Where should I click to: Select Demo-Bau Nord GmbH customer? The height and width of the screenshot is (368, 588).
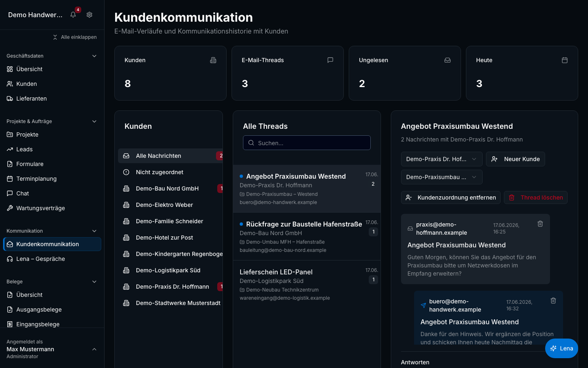(x=170, y=188)
